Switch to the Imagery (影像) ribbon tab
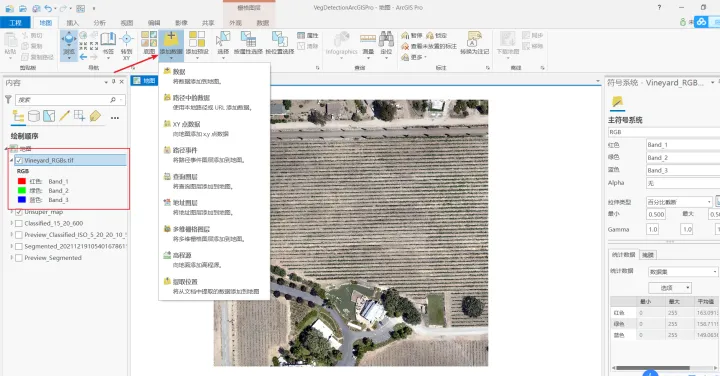Viewport: 720px width, 376px height. 181,22
